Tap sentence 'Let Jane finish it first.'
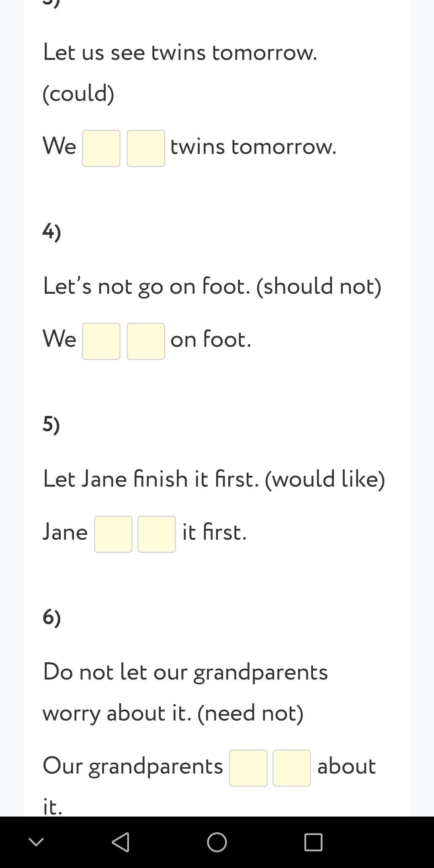Screen dimensions: 434x868 pyautogui.click(x=151, y=479)
